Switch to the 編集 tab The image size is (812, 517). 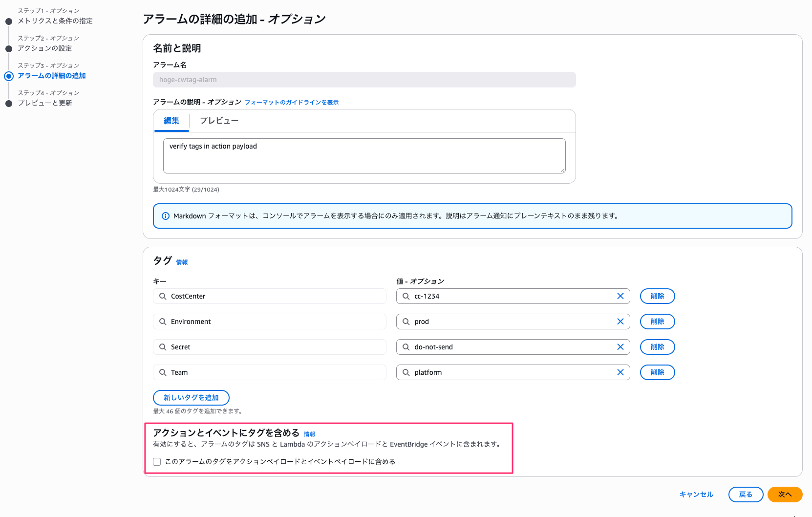point(171,121)
